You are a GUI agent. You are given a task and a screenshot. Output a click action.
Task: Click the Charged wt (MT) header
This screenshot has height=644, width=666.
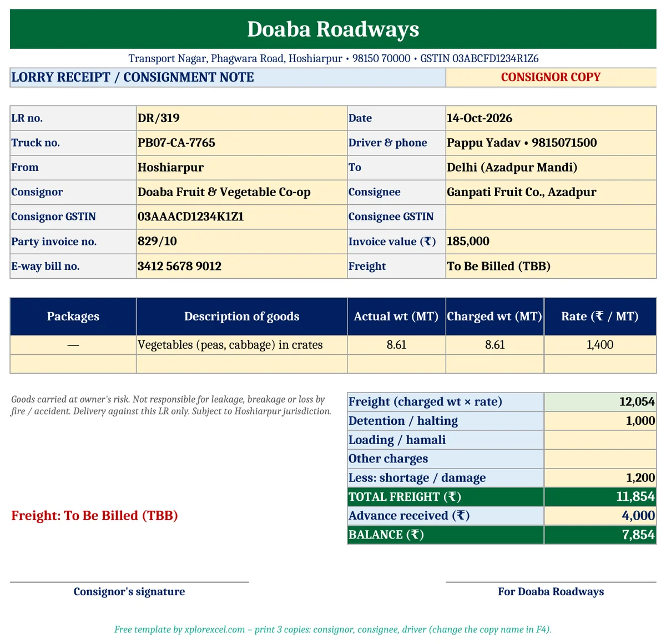point(495,316)
